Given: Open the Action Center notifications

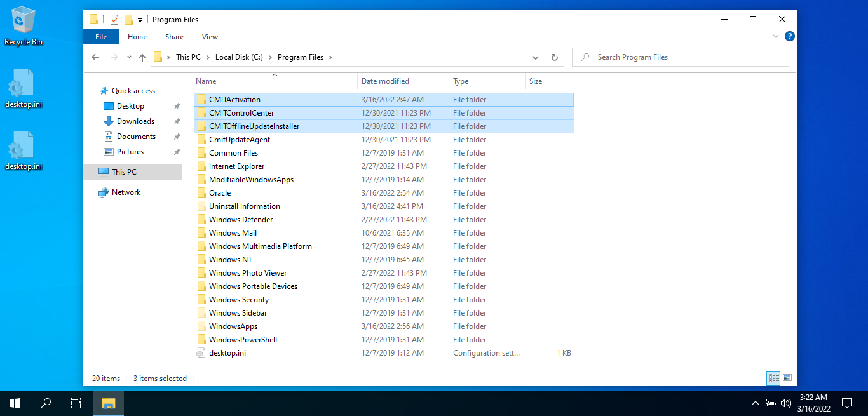Looking at the screenshot, I should 847,403.
